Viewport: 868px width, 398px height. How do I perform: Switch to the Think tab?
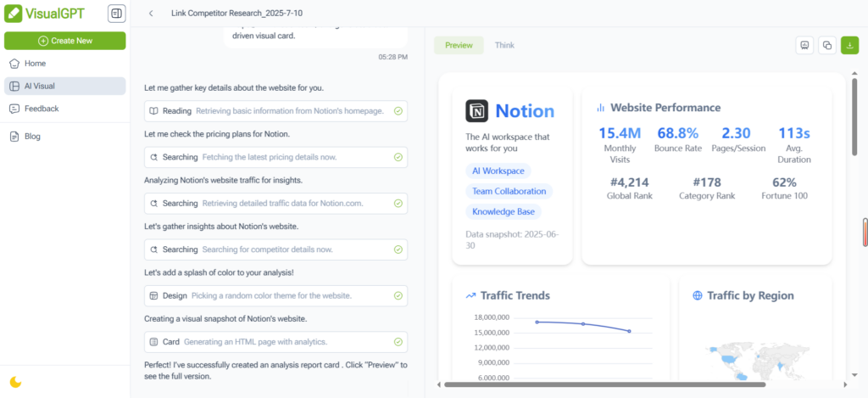pyautogui.click(x=504, y=45)
